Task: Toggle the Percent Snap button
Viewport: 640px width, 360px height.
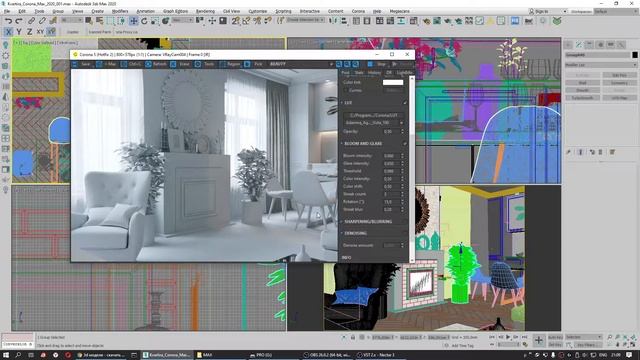Action: click(x=257, y=21)
